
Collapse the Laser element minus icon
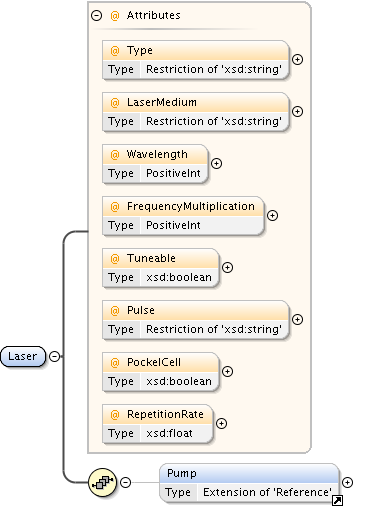(x=55, y=357)
